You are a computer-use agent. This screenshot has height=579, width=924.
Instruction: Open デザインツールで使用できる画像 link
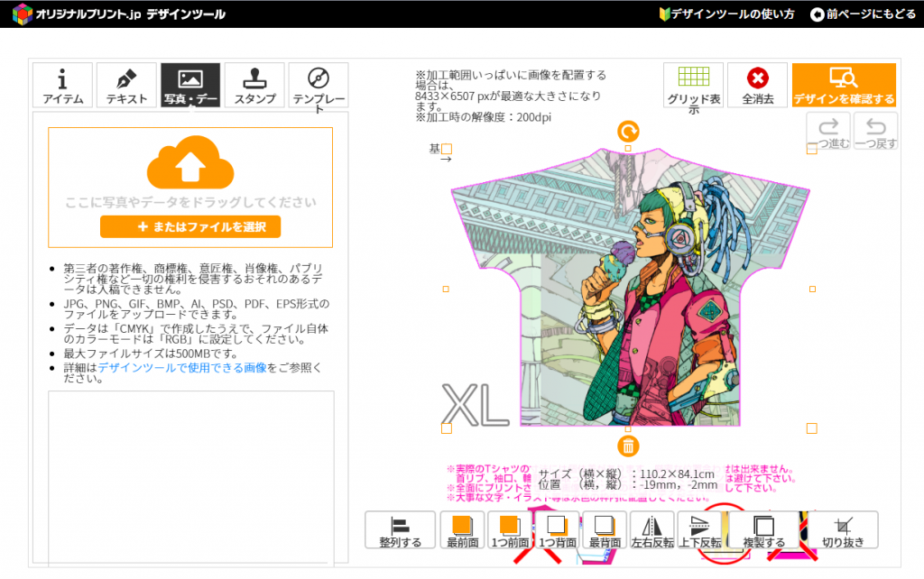click(182, 368)
